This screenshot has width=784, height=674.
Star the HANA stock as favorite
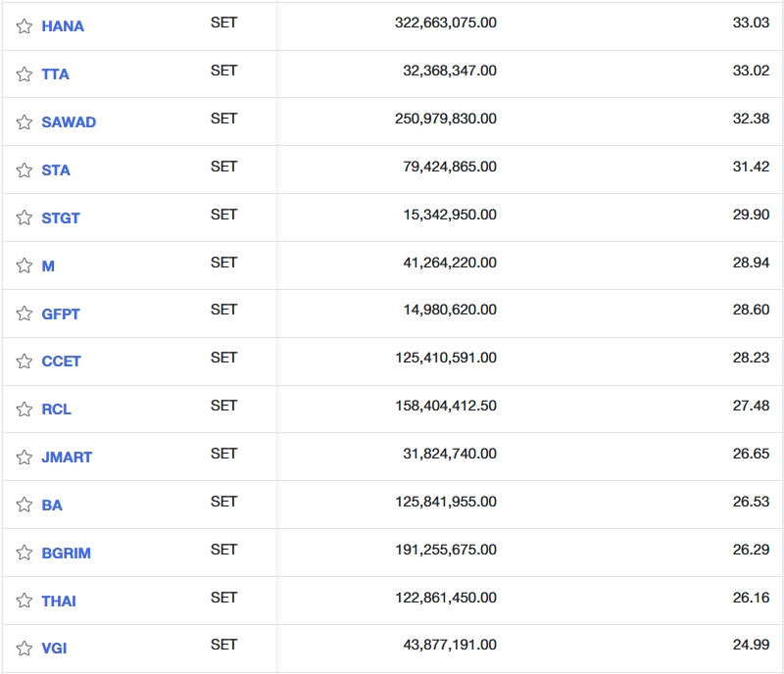coord(24,26)
